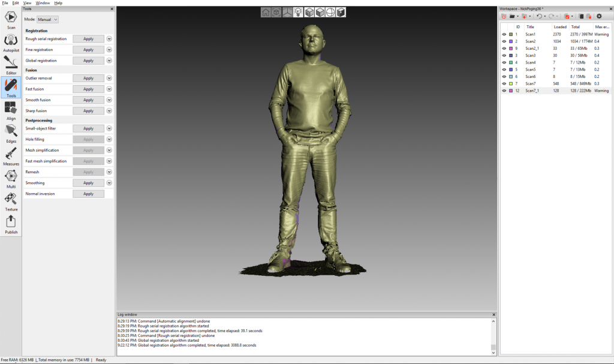Apply Fine registration
614x364 pixels.
(x=88, y=50)
